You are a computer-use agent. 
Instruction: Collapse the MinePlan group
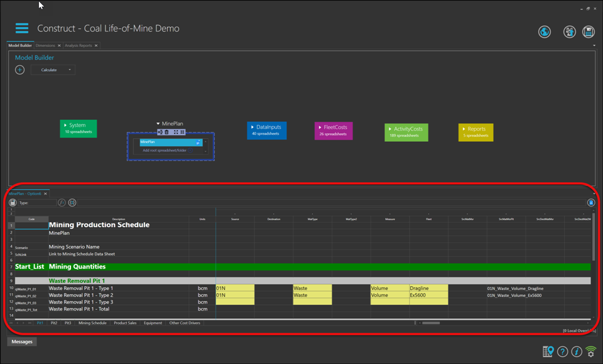point(158,124)
